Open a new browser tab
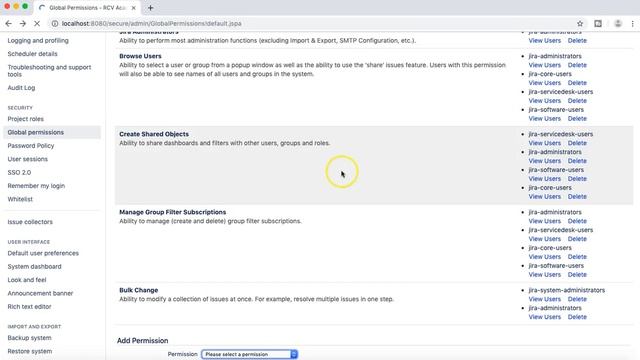 coord(151,8)
